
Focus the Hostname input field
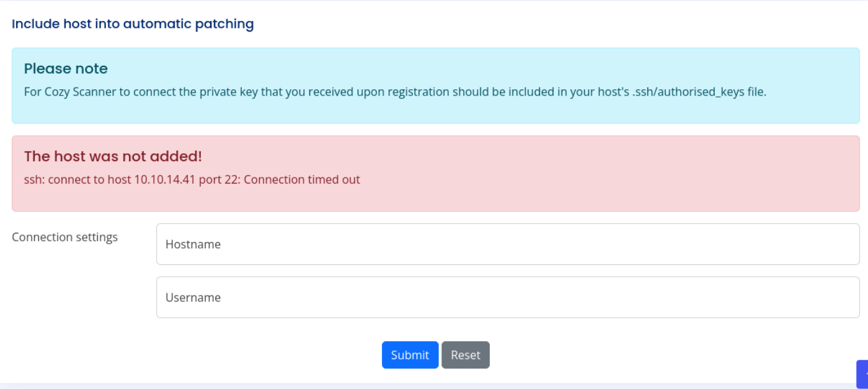point(507,244)
